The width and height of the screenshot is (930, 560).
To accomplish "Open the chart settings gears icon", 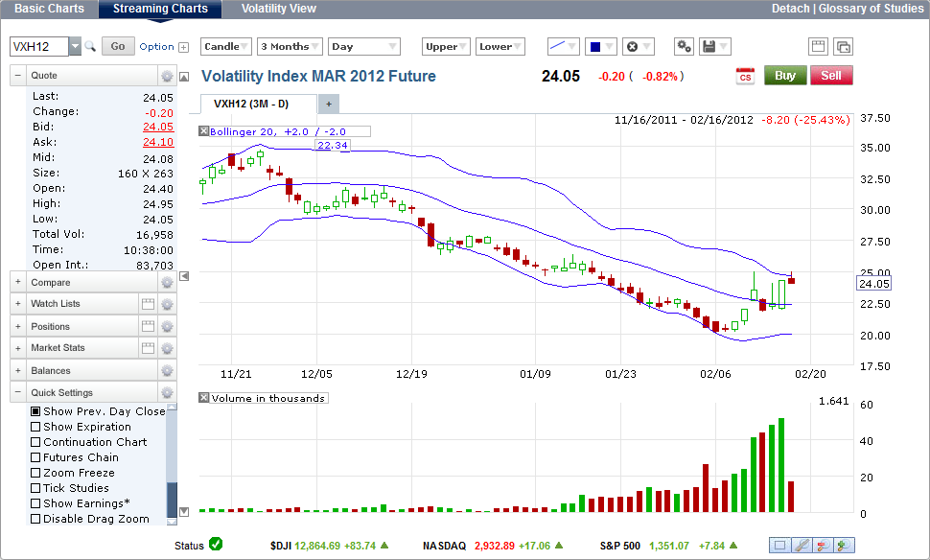I will click(684, 46).
